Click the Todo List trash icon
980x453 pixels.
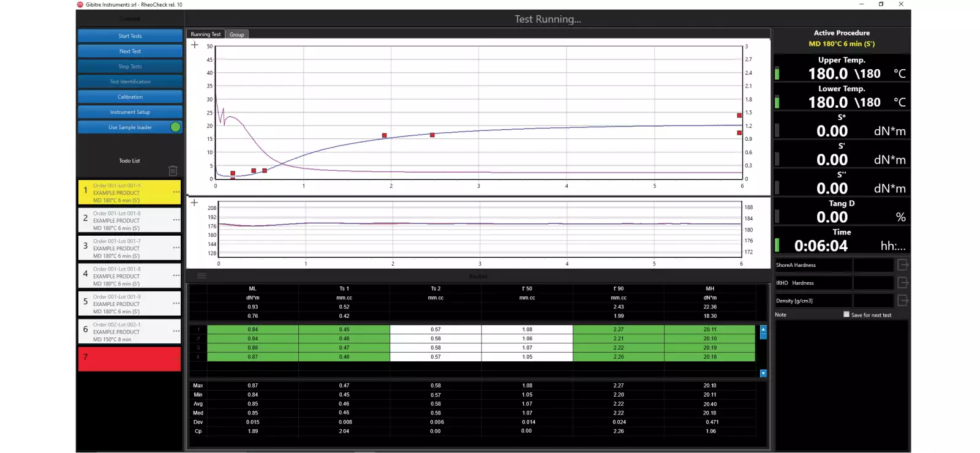point(173,171)
